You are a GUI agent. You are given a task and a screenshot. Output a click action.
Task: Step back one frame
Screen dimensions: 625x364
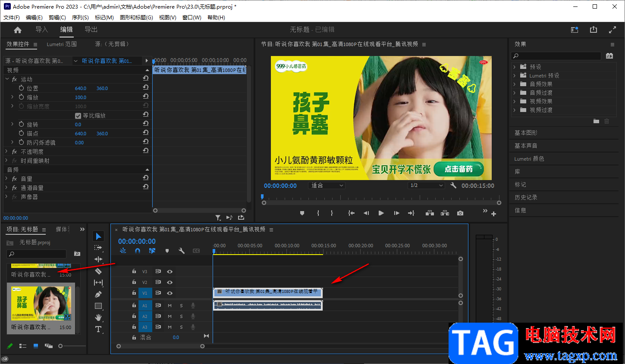click(366, 213)
